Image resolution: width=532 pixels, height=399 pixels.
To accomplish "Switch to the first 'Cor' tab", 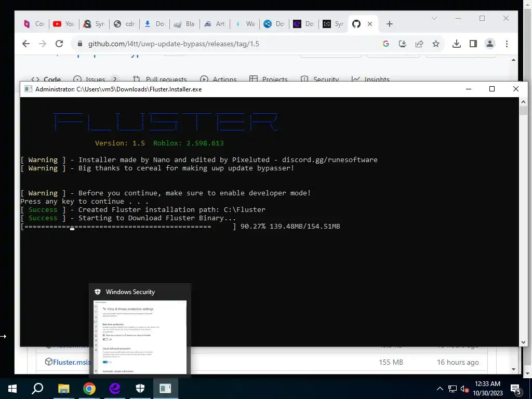I will [x=34, y=24].
